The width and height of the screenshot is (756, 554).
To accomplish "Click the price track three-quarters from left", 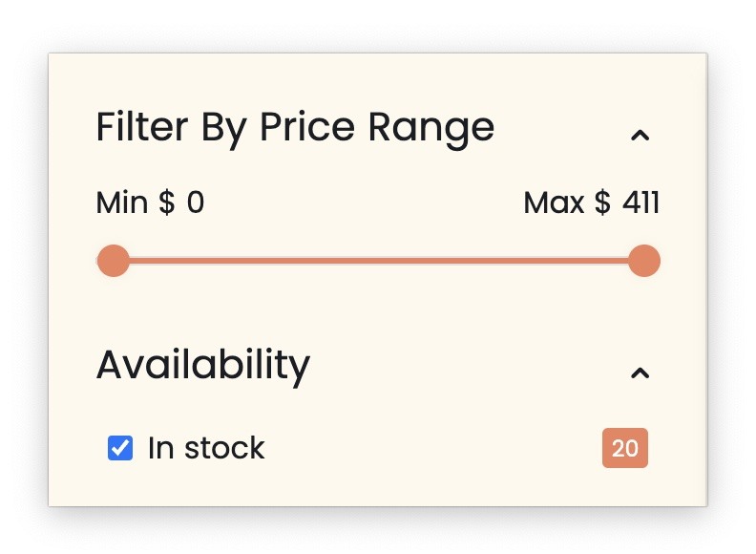I will tap(512, 261).
